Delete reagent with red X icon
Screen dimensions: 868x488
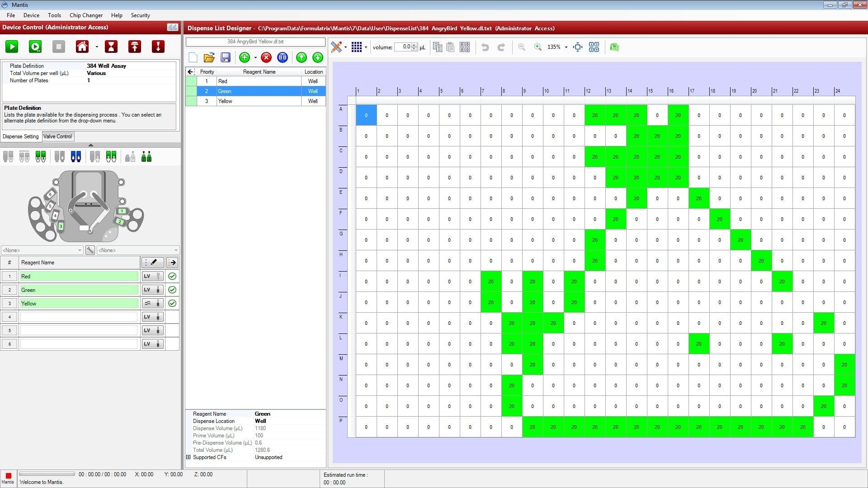point(266,57)
